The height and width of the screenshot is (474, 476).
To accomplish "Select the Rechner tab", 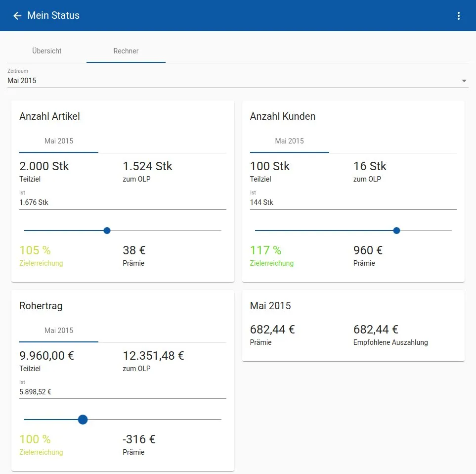I will (126, 51).
